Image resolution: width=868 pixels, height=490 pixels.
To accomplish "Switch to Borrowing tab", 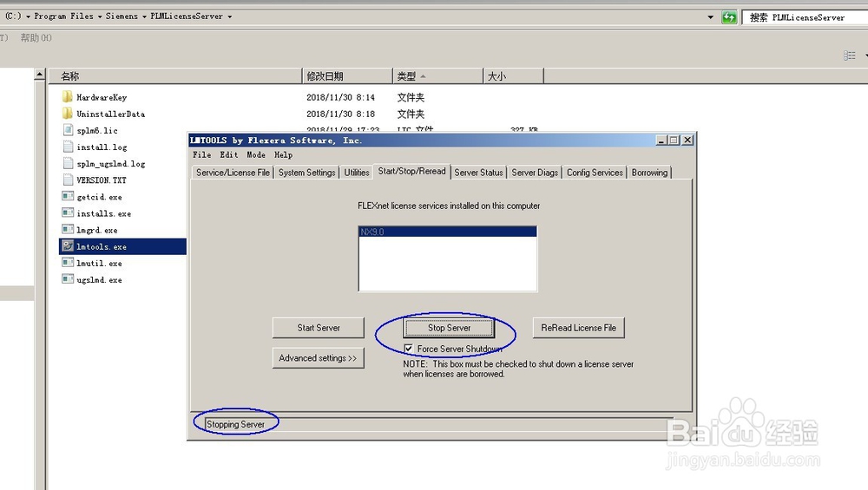I will 649,173.
